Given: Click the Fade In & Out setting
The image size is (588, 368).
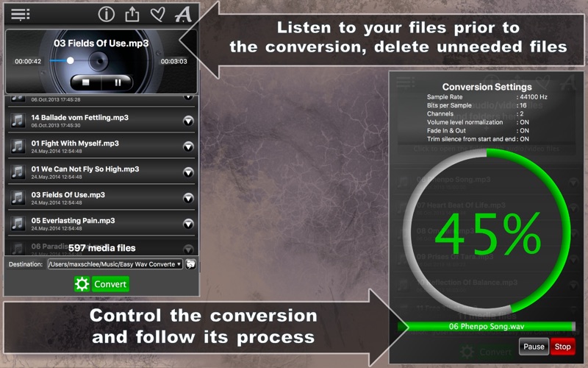Looking at the screenshot, I should (x=478, y=131).
